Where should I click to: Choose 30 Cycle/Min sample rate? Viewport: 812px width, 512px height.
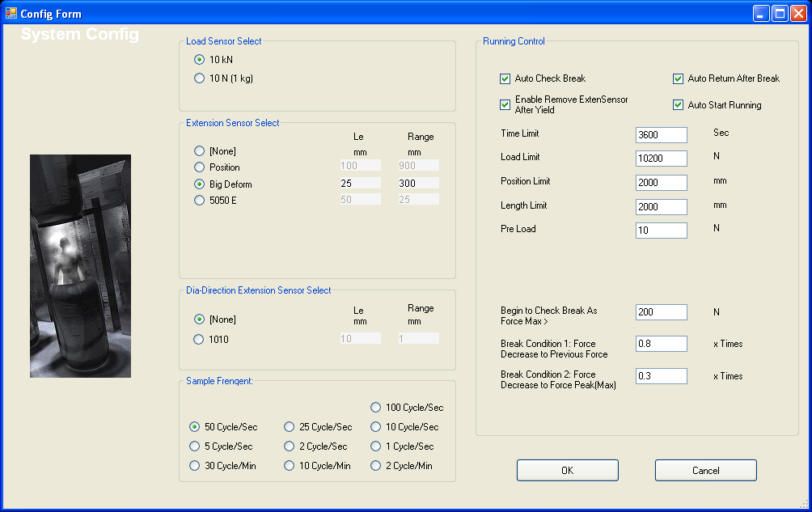point(195,466)
